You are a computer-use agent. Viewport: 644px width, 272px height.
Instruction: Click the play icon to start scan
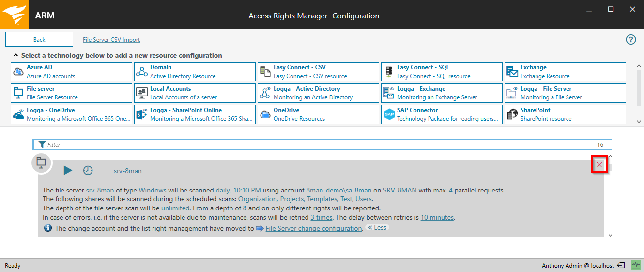(x=68, y=170)
